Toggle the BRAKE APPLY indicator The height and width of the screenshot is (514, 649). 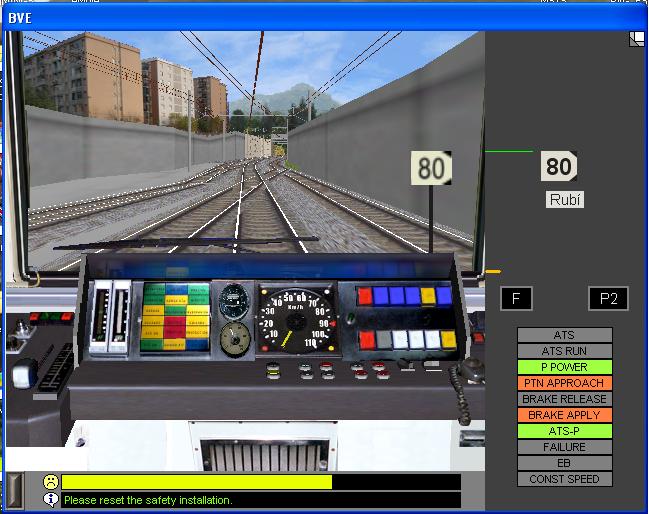click(564, 415)
